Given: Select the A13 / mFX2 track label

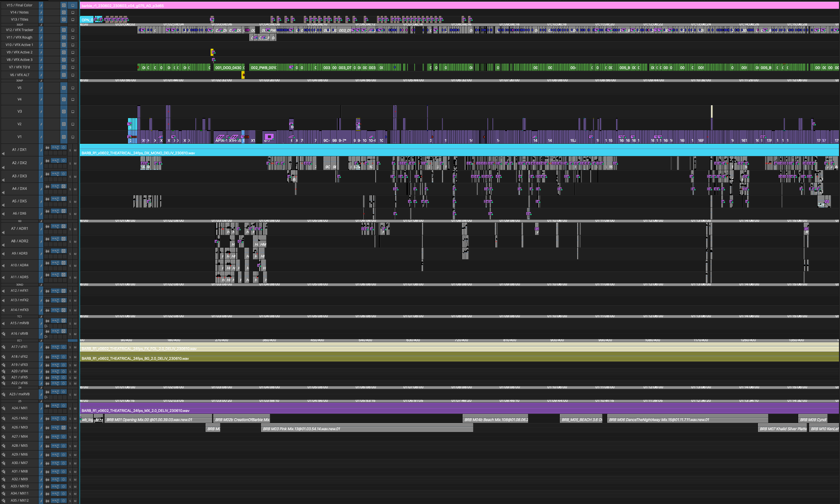Looking at the screenshot, I should pos(19,300).
